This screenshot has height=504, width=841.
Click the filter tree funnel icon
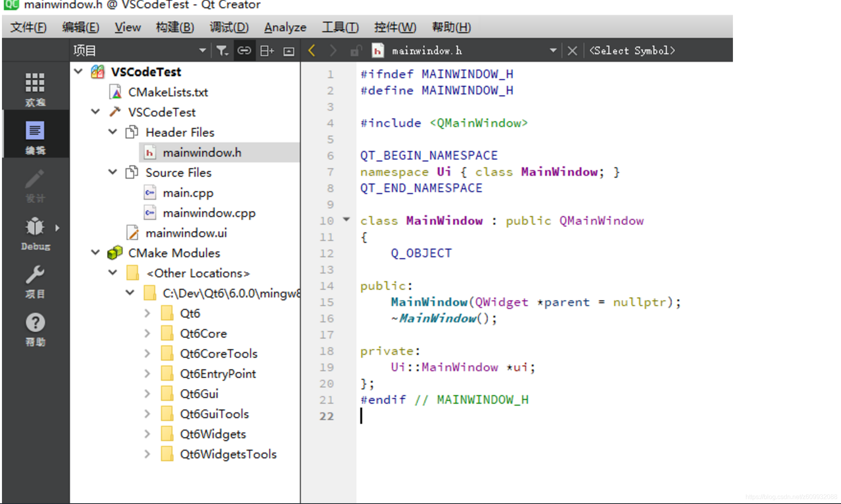point(222,51)
